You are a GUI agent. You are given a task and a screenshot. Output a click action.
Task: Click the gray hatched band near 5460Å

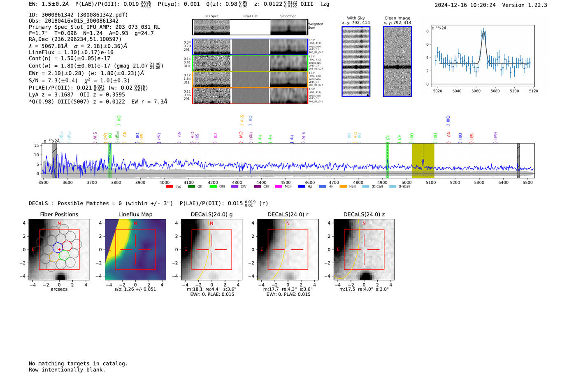click(x=518, y=161)
